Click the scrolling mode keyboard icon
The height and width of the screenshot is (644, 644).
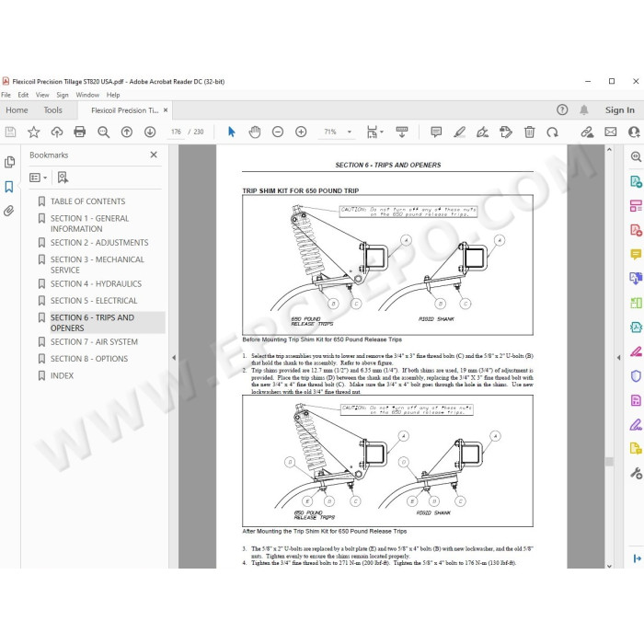(x=402, y=132)
